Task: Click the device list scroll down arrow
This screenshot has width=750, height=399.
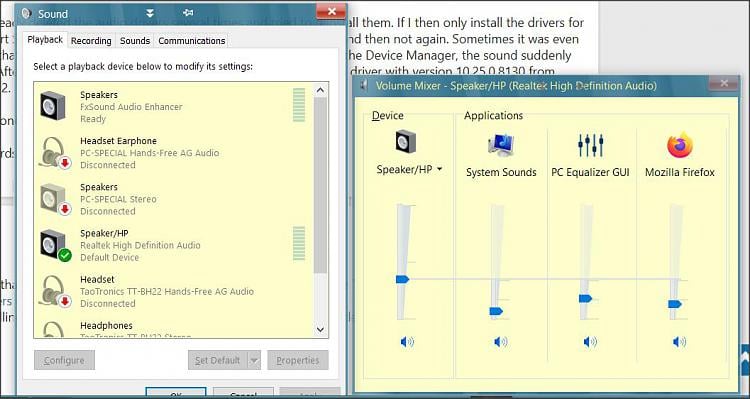Action: [x=320, y=329]
